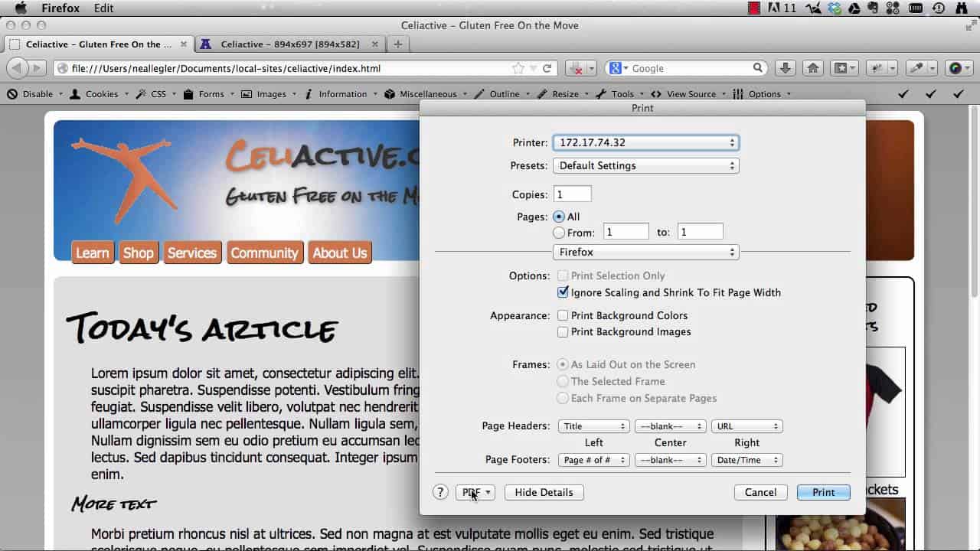Click the Apple logo menu

(21, 8)
